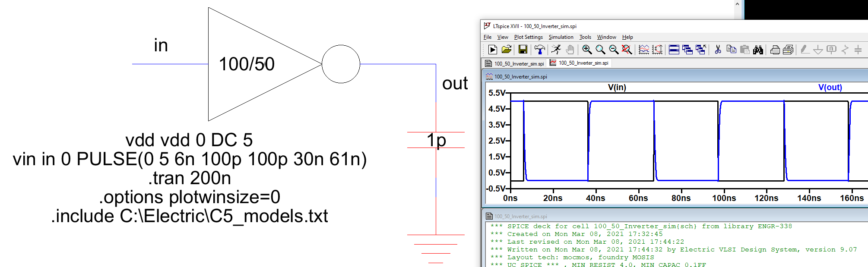Image resolution: width=868 pixels, height=267 pixels.
Task: Click the scissors cut icon
Action: click(718, 50)
